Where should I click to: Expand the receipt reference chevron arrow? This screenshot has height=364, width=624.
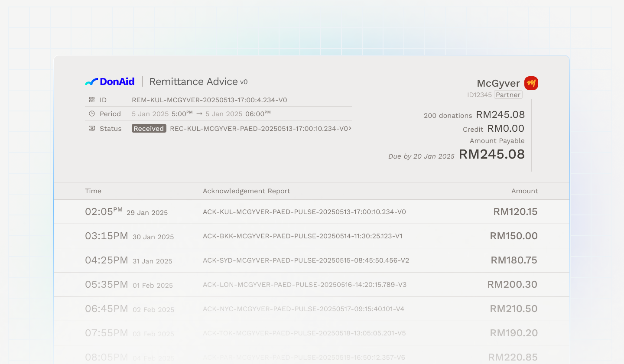point(350,129)
